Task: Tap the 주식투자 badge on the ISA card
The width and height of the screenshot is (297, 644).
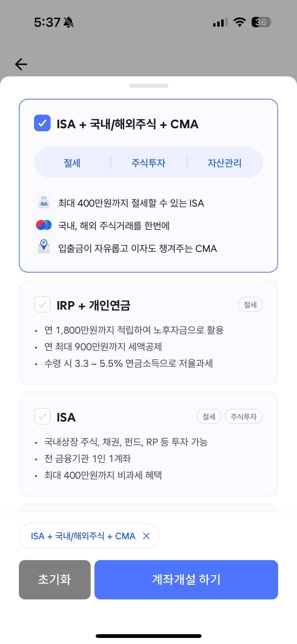Action: point(244,416)
